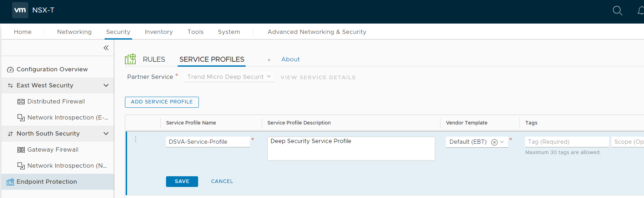
Task: Collapse the East West Security section
Action: 106,85
